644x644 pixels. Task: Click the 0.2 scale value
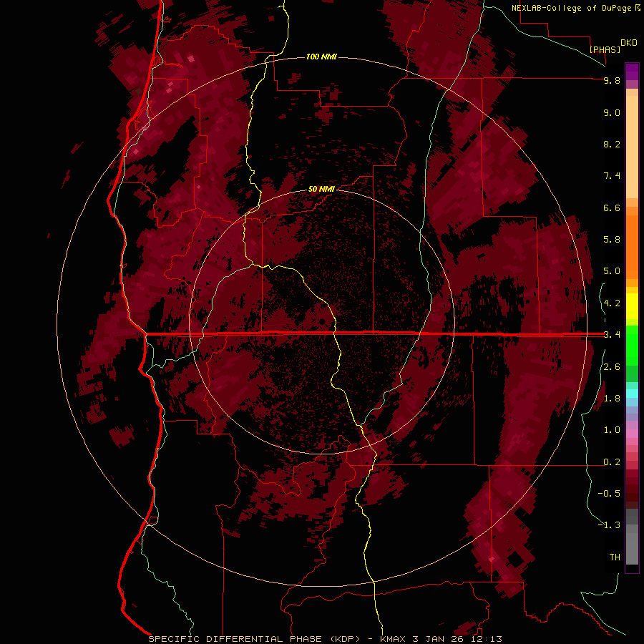(x=612, y=462)
